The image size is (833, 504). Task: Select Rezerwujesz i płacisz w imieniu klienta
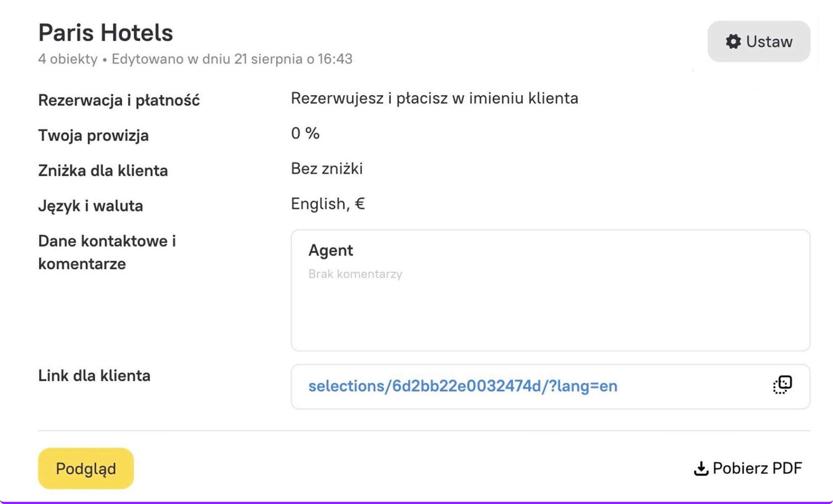click(x=434, y=98)
